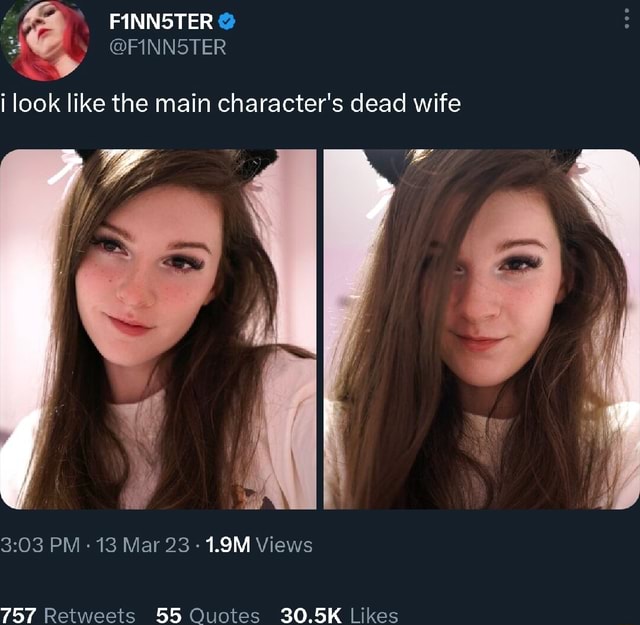The image size is (640, 625).
Task: Open the F1NN5TER display name link
Action: [161, 21]
